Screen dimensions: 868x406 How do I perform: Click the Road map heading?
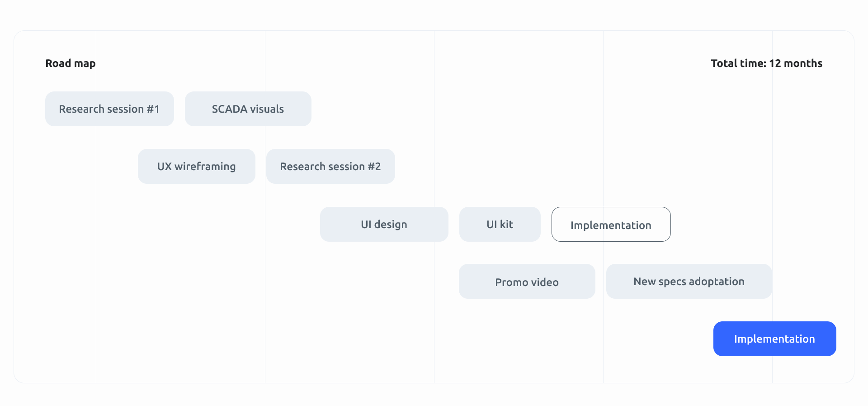[x=71, y=63]
